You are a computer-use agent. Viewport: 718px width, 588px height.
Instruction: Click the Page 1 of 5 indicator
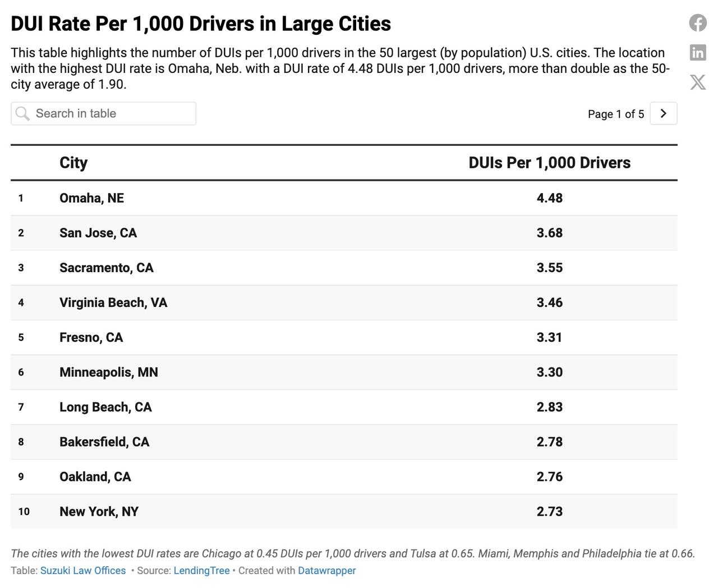tap(615, 114)
